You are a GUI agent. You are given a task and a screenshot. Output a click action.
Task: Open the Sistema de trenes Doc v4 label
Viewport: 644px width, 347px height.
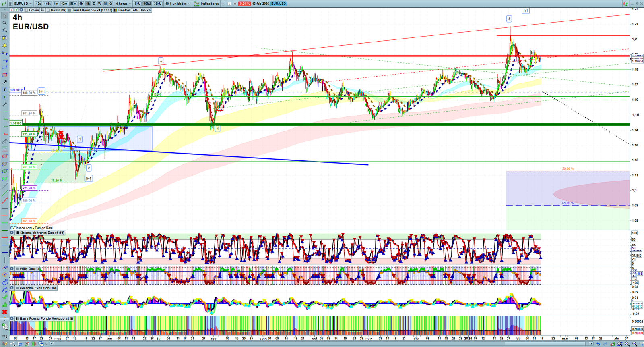coord(42,233)
